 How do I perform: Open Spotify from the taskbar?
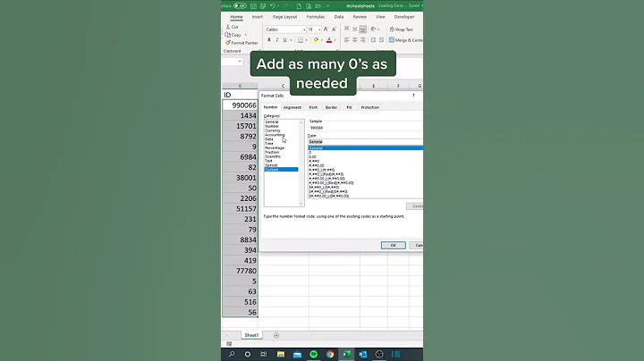[313, 354]
